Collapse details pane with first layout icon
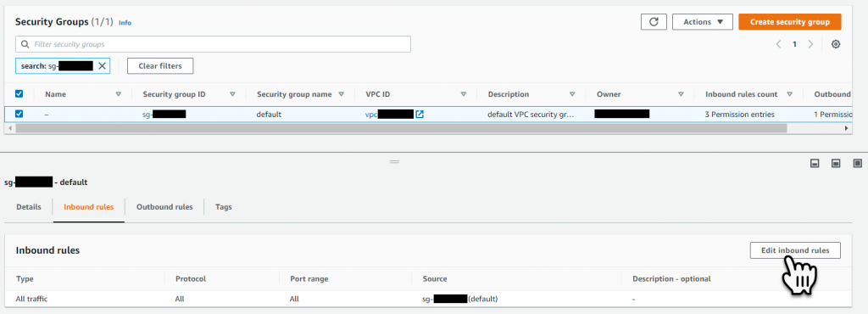 pyautogui.click(x=815, y=164)
